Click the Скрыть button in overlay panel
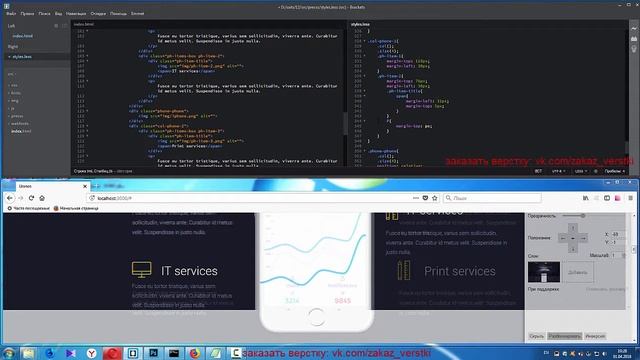This screenshot has width=640, height=360. (536, 336)
